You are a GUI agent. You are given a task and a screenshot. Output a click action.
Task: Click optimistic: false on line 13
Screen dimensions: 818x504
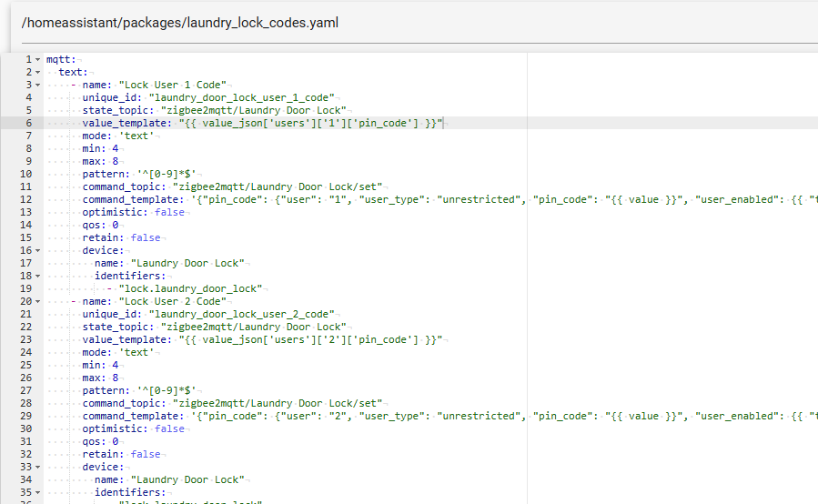tap(133, 212)
